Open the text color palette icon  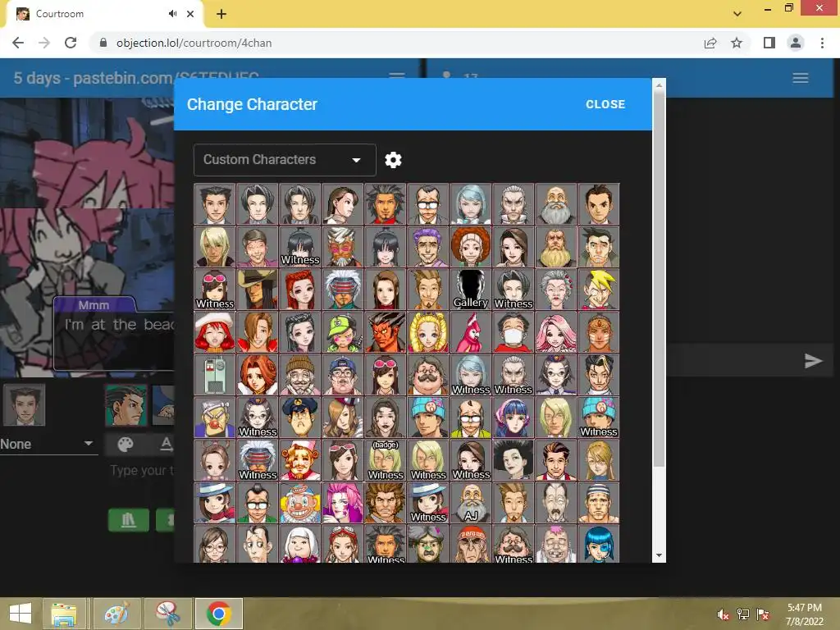pos(125,444)
